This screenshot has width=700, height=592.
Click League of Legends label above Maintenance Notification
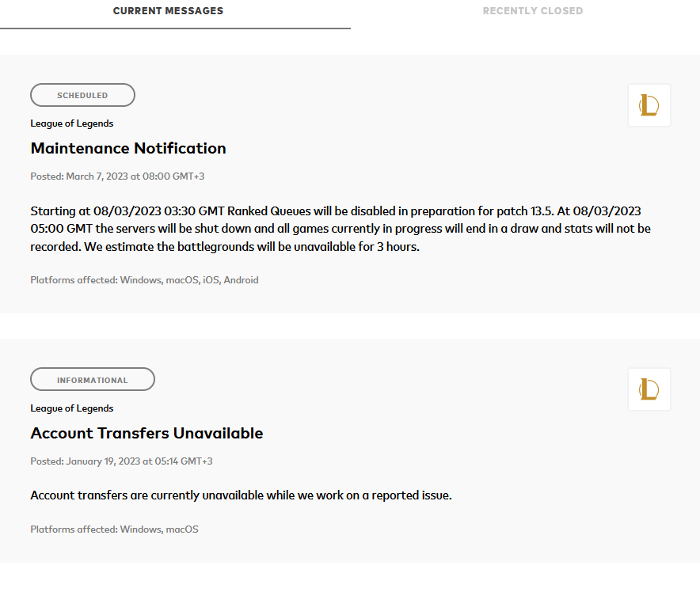point(72,123)
